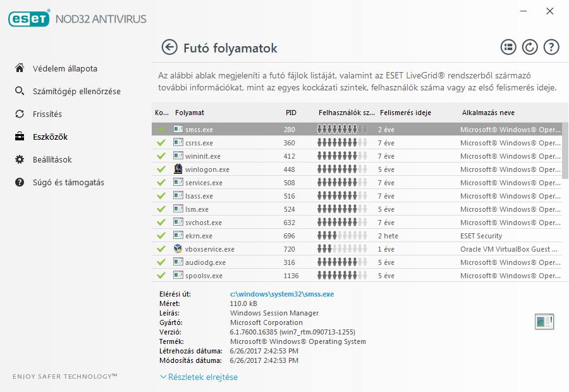Click the users count icons for smss.exe
The width and height of the screenshot is (569, 392).
[x=342, y=129]
